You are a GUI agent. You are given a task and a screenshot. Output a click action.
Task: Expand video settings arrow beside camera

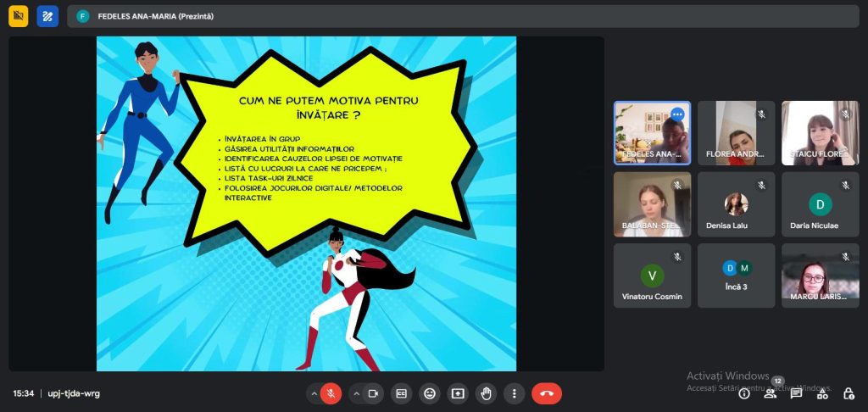tap(355, 393)
